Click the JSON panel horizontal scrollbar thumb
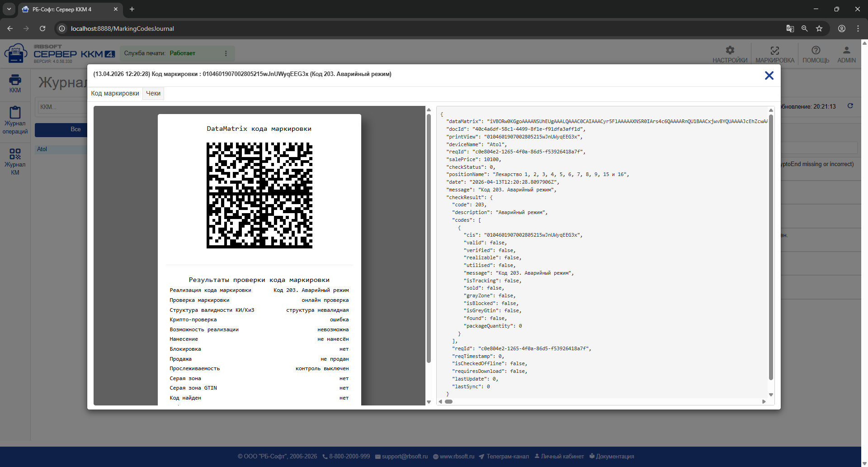The height and width of the screenshot is (467, 868). pyautogui.click(x=448, y=401)
